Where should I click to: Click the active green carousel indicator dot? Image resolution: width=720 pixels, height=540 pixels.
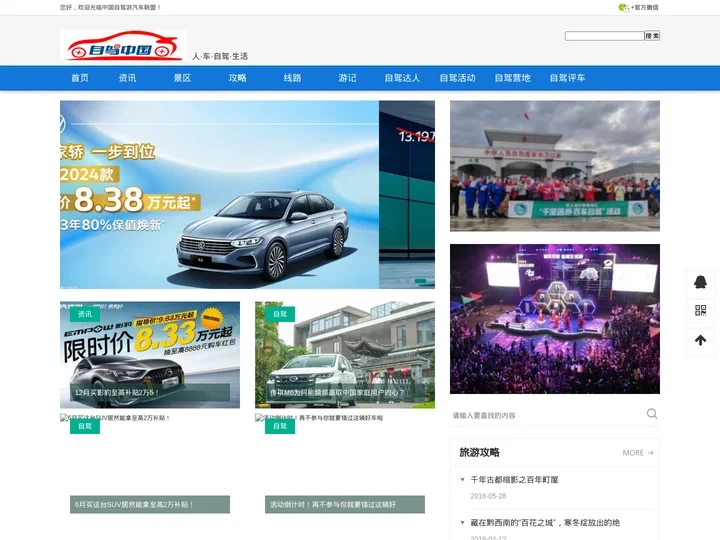(420, 281)
